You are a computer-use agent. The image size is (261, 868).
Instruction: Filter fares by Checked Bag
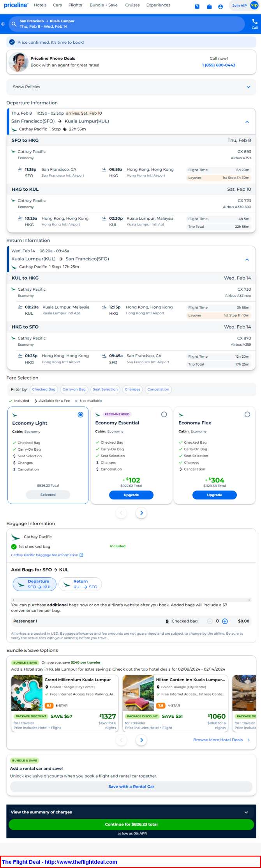[44, 389]
